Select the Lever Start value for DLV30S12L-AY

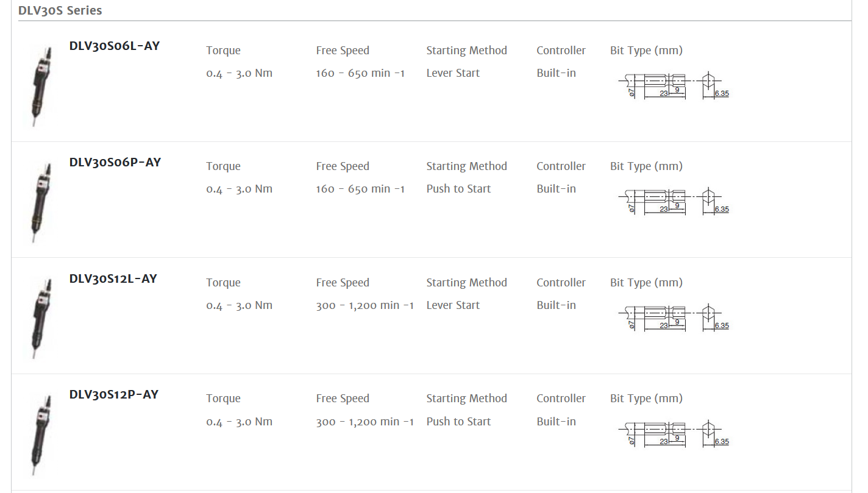click(x=453, y=305)
